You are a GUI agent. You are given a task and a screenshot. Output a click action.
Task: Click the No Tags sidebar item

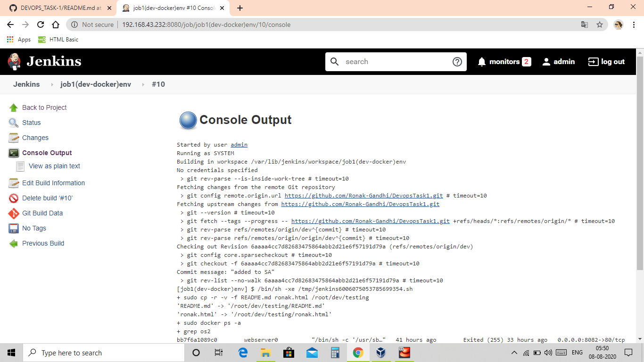tap(34, 228)
